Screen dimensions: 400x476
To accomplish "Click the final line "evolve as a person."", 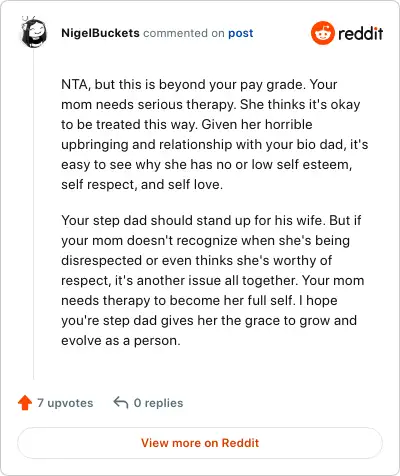I will click(x=121, y=340).
